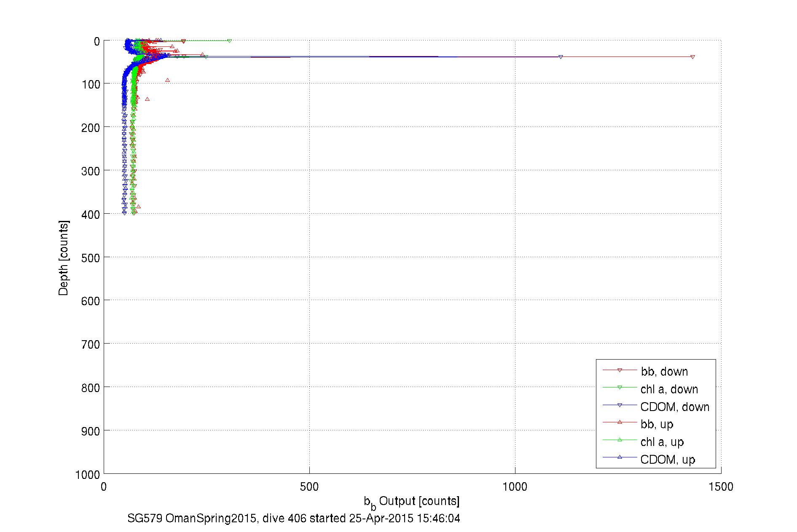
Task: Click the x-axis tick label 500
Action: [x=309, y=486]
